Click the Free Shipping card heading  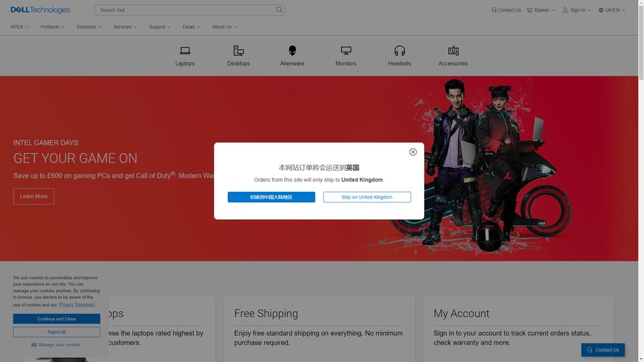click(266, 313)
